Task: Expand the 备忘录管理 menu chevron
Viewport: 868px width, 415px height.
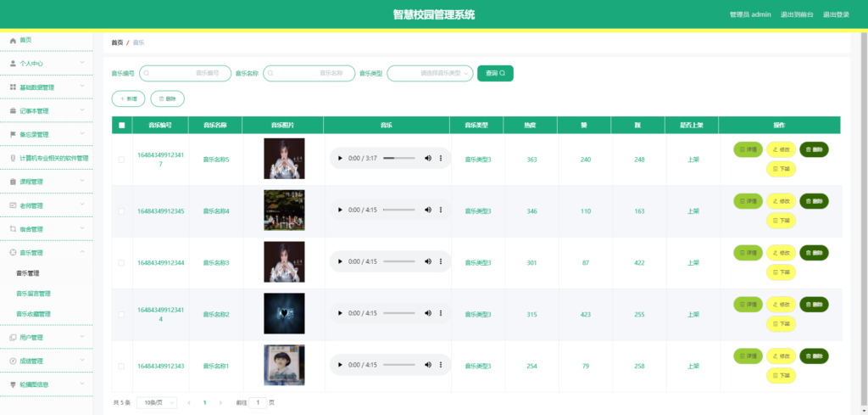Action: point(82,134)
